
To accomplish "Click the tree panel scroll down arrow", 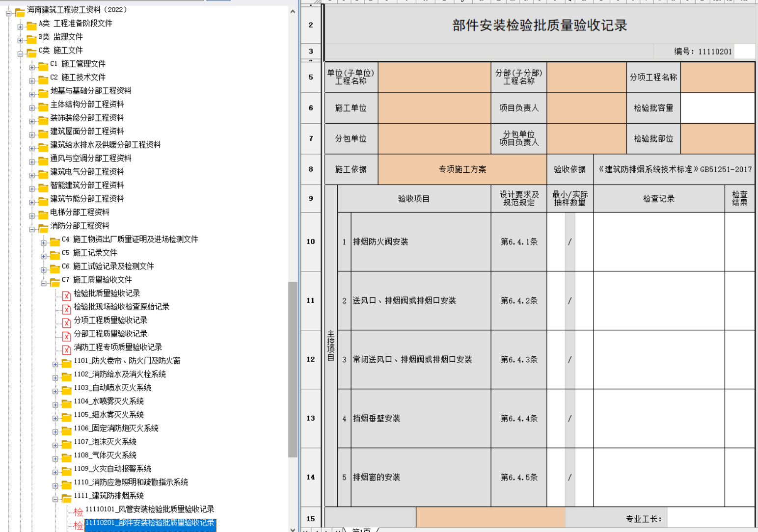I will [x=293, y=529].
